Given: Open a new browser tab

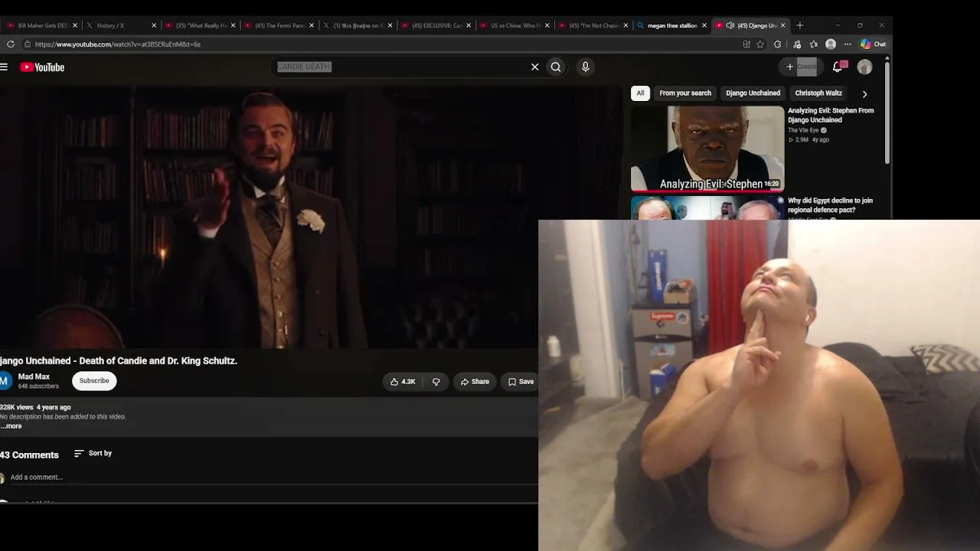Looking at the screenshot, I should 800,25.
